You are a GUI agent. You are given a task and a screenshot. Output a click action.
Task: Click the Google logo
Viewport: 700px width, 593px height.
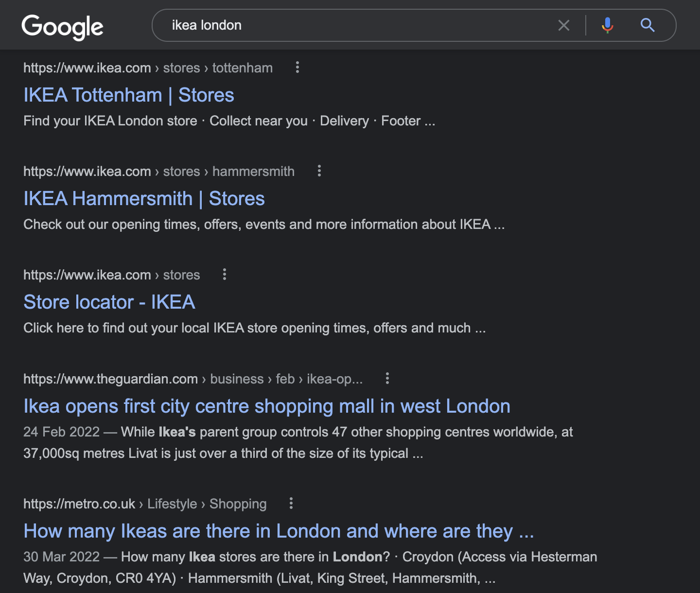[x=62, y=27]
